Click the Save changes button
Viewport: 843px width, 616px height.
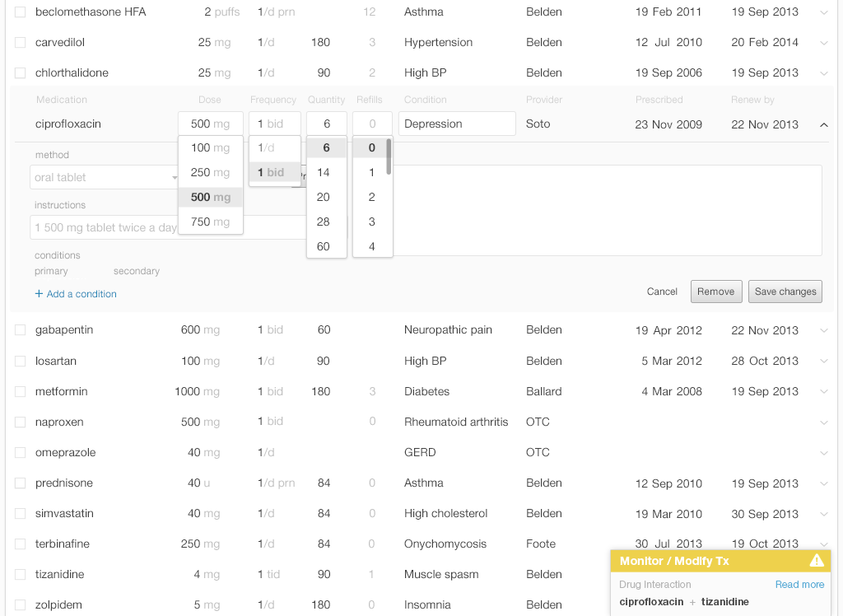(785, 292)
